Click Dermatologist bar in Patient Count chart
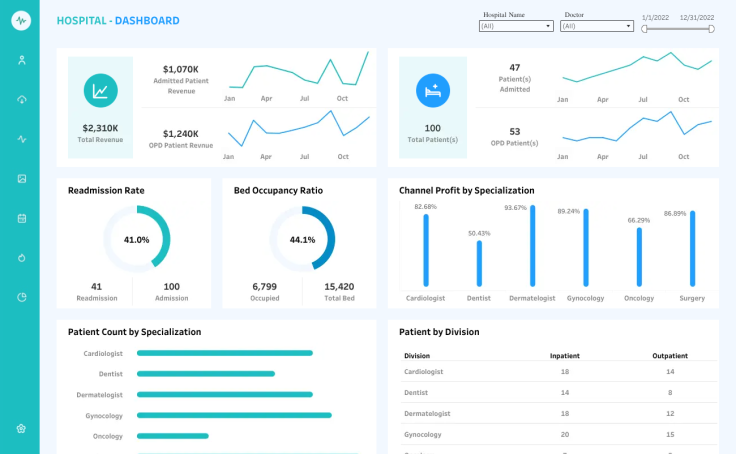The width and height of the screenshot is (736, 454). pos(225,394)
